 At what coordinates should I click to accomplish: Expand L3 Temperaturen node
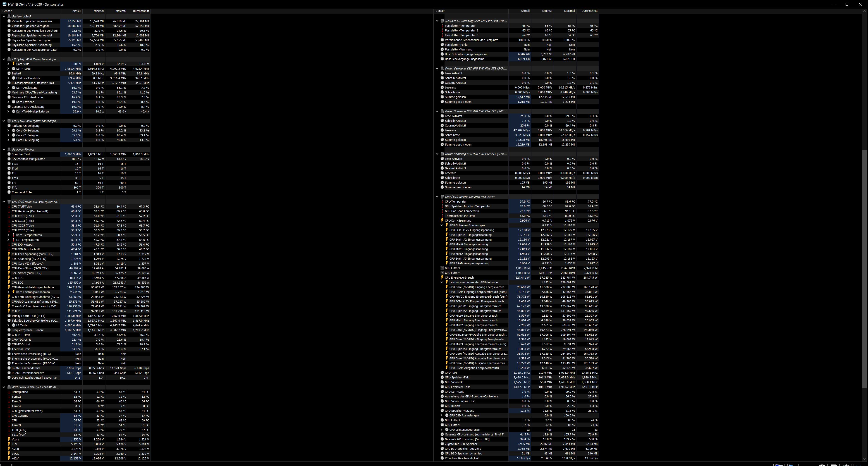click(x=8, y=240)
